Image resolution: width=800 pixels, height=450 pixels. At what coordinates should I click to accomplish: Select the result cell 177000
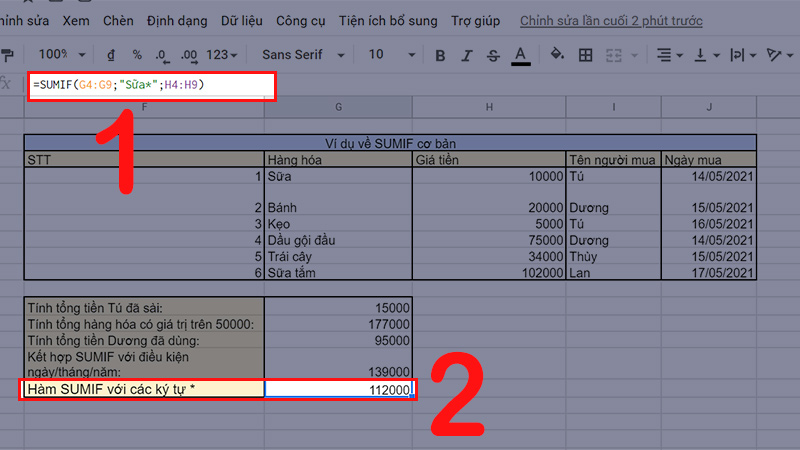pyautogui.click(x=338, y=324)
